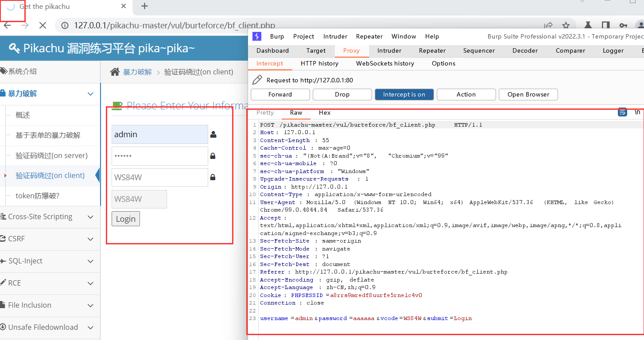Open the WebSockets history sub-tab
This screenshot has width=644, height=340.
point(385,63)
